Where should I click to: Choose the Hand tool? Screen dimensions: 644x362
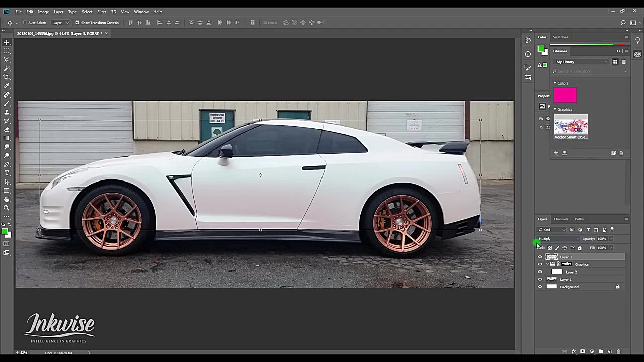coord(7,199)
